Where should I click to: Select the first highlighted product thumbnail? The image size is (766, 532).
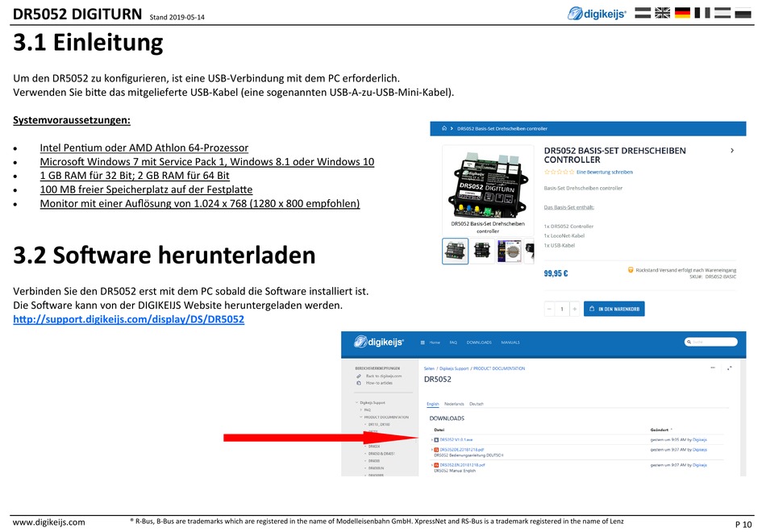pyautogui.click(x=455, y=251)
